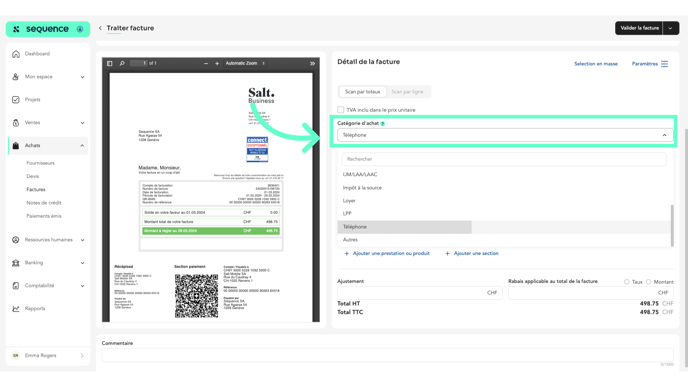Go back using the arrow beside Traiter facture
Screen dimensions: 688x387
(x=100, y=28)
